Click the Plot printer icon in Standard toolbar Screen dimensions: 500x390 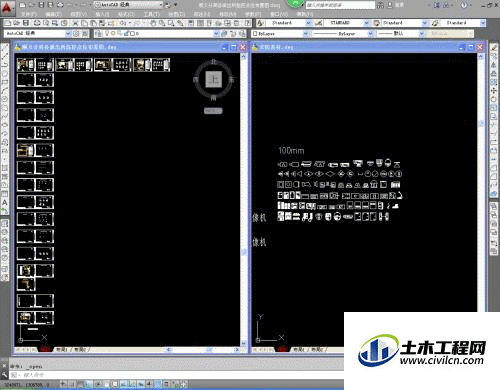click(37, 23)
